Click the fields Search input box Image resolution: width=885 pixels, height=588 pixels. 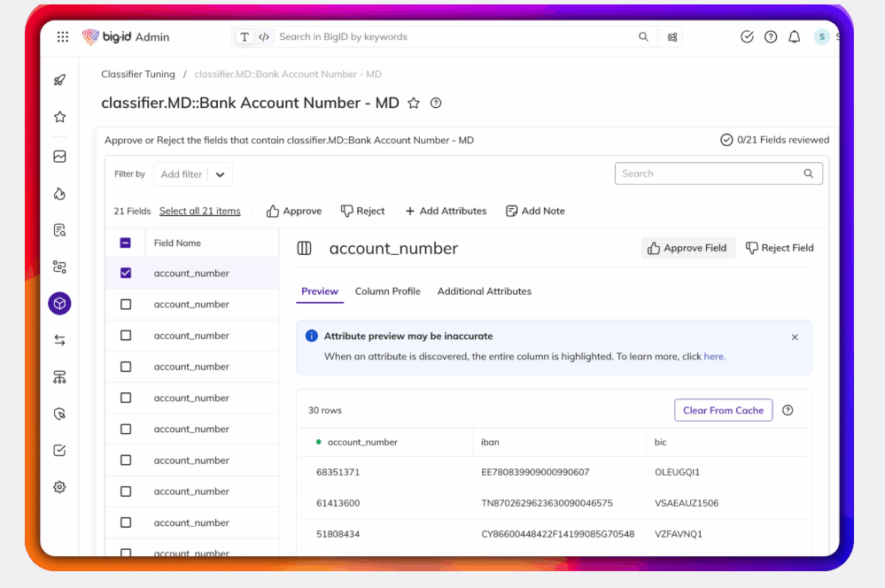click(709, 174)
